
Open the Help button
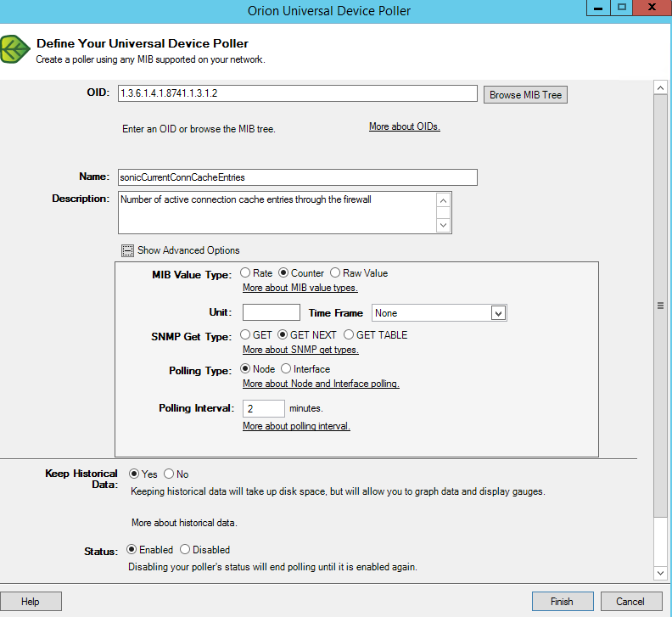tap(31, 602)
